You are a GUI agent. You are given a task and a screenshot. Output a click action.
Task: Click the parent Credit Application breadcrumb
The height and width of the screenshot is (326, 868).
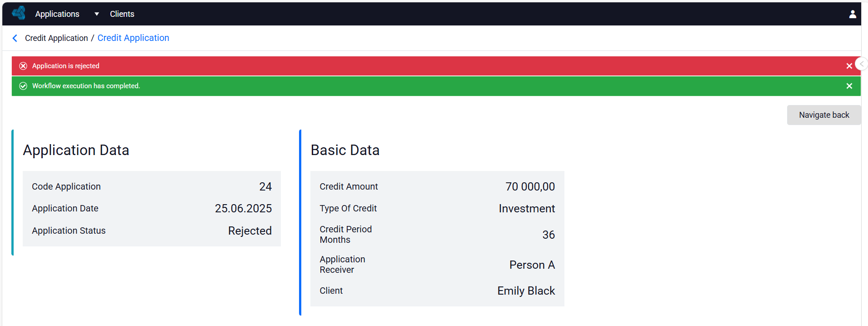click(x=56, y=38)
